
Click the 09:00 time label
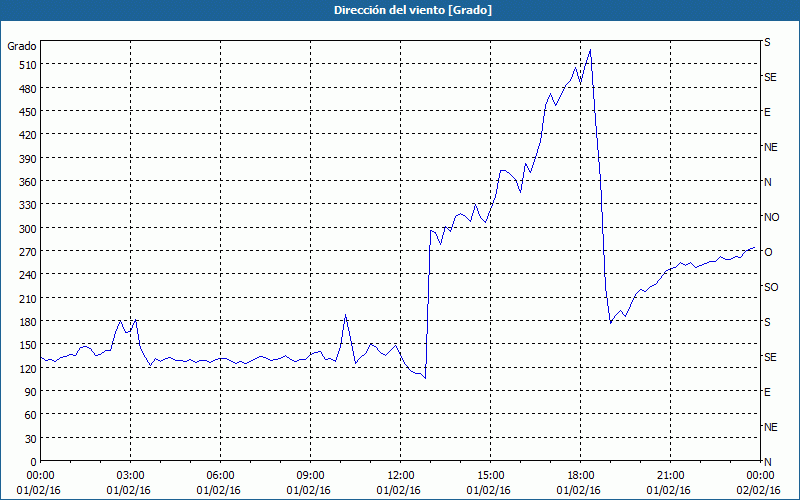tap(309, 476)
